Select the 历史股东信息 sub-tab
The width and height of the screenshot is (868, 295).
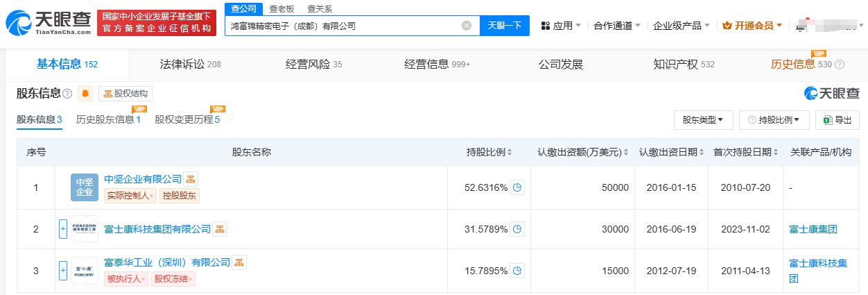[108, 119]
